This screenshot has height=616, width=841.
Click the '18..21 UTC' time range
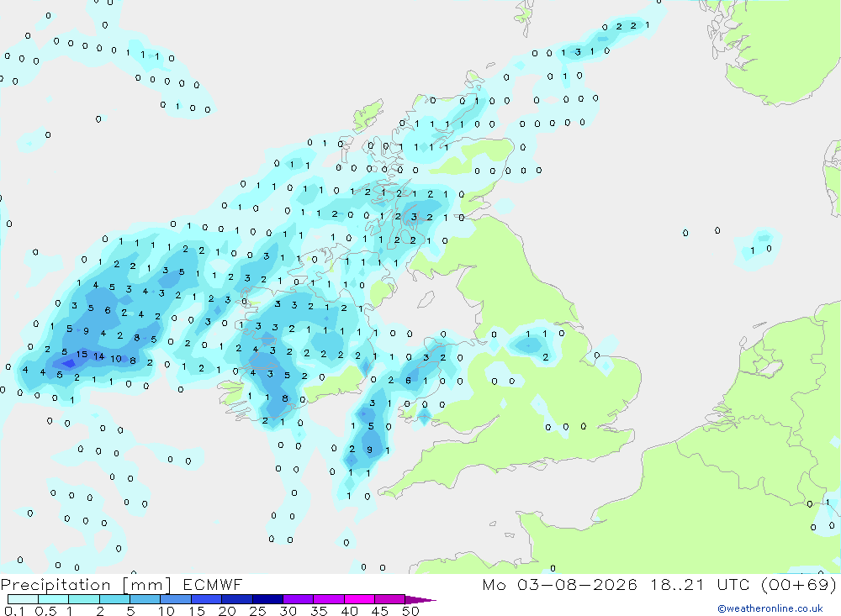click(x=700, y=584)
